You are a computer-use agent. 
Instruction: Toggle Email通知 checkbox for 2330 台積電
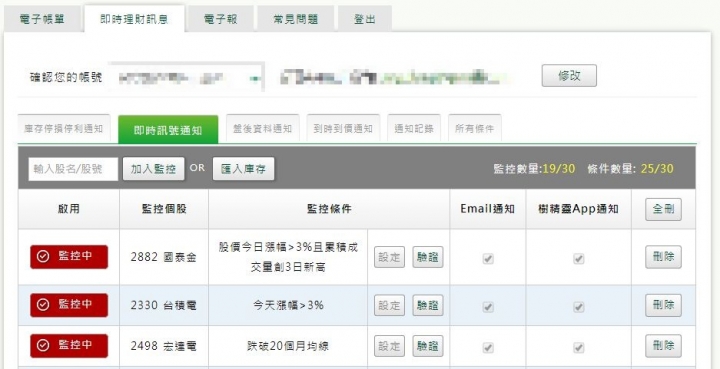tap(488, 307)
